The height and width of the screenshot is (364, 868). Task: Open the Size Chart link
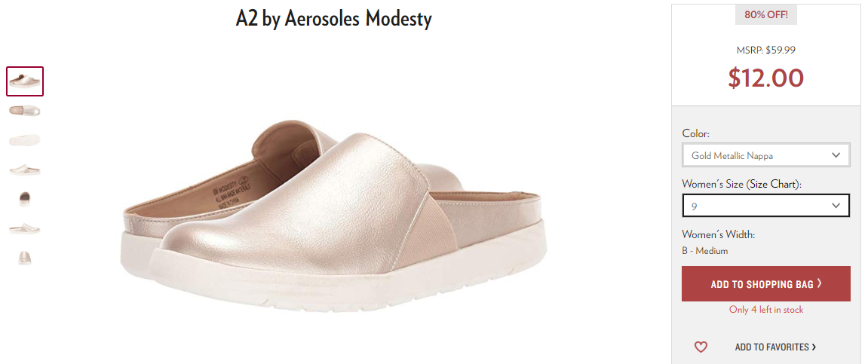coord(772,184)
